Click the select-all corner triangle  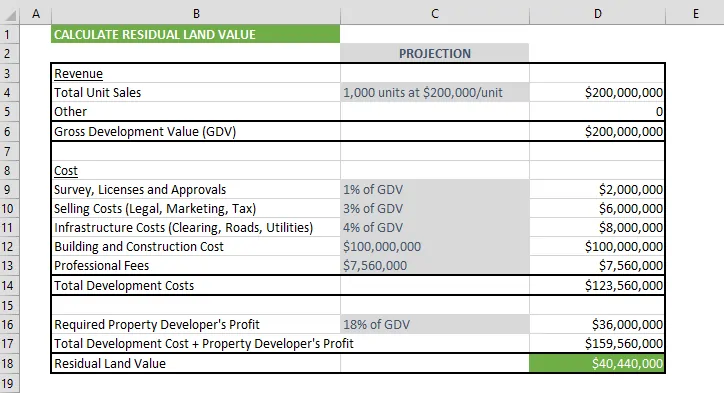pyautogui.click(x=10, y=14)
